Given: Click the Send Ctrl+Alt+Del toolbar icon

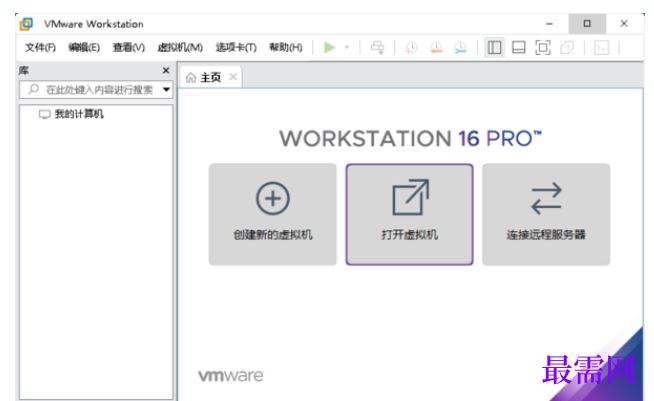Looking at the screenshot, I should tap(377, 48).
